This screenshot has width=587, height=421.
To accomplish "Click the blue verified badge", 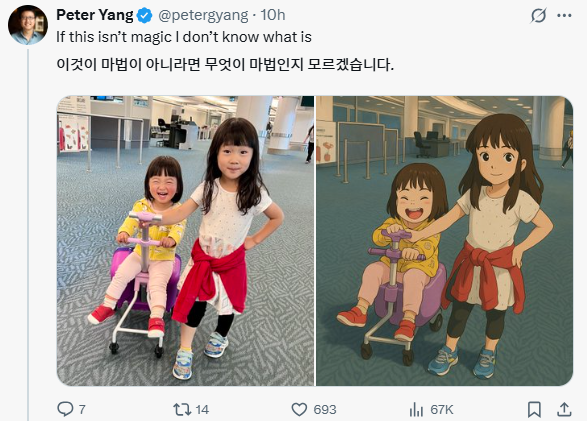I will coord(145,16).
